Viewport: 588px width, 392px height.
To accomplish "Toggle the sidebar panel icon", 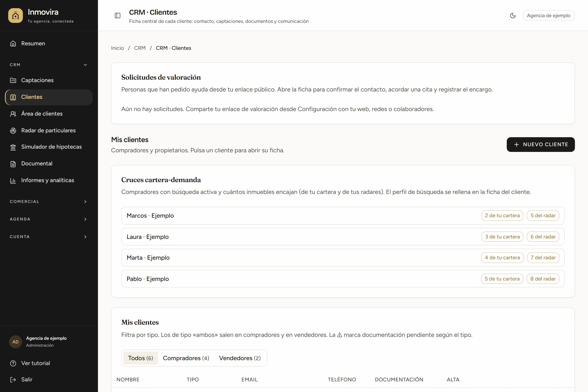I will click(118, 16).
